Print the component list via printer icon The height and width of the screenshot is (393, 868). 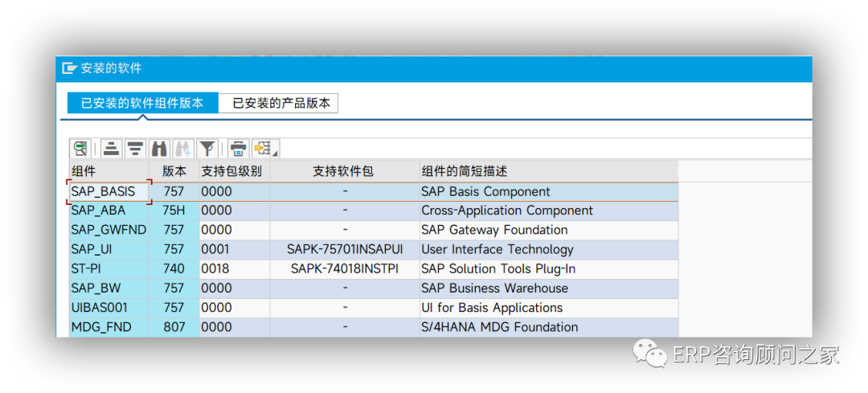click(239, 149)
